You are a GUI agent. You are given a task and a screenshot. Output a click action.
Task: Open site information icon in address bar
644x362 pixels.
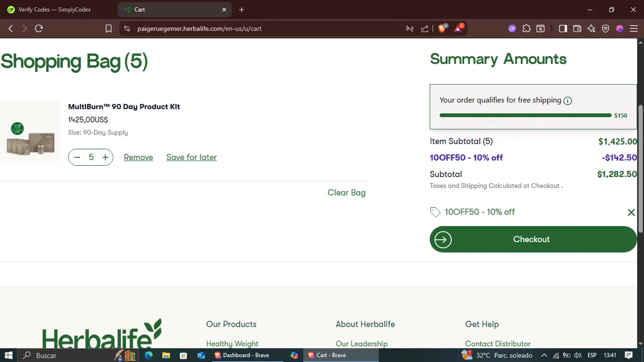127,28
